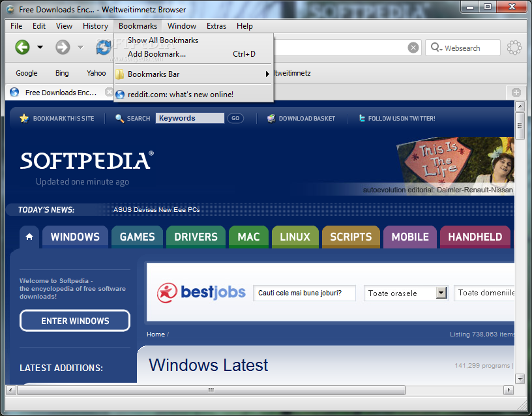Click the bestjobs logo
532x416 pixels.
click(x=201, y=293)
